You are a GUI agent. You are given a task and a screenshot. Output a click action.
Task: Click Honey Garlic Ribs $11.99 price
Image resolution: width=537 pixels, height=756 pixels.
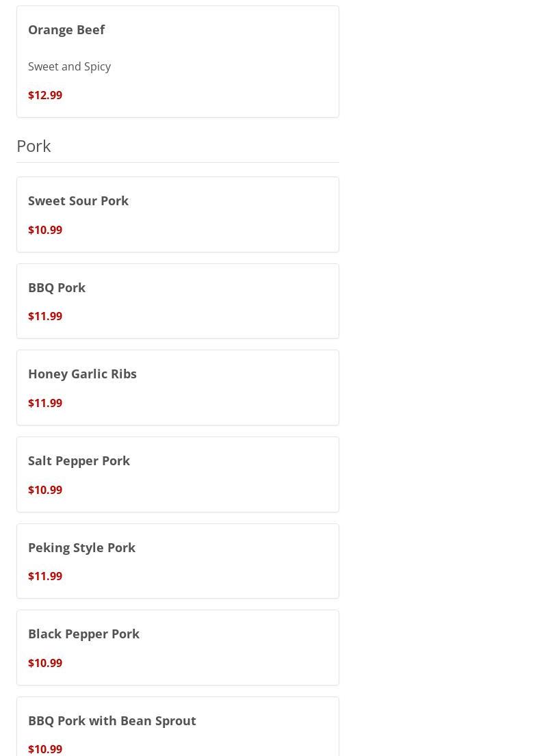tap(45, 403)
